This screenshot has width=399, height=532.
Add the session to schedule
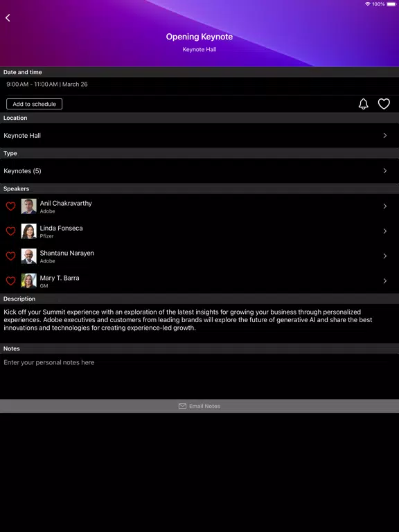(x=34, y=104)
